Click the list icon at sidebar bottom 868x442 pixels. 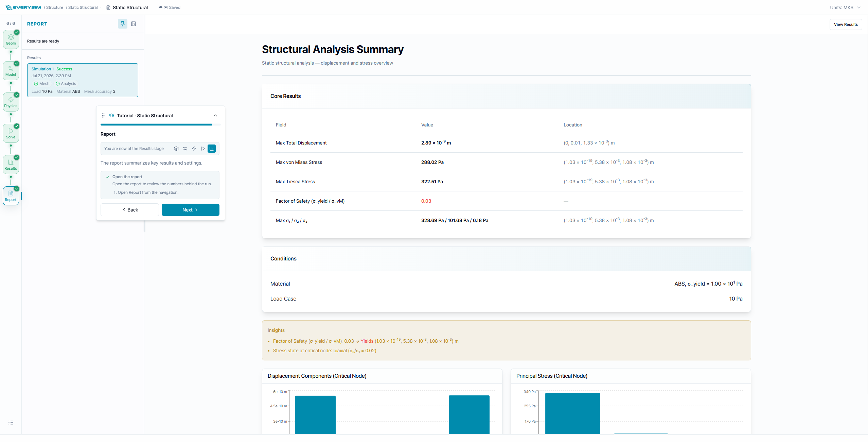coord(11,423)
